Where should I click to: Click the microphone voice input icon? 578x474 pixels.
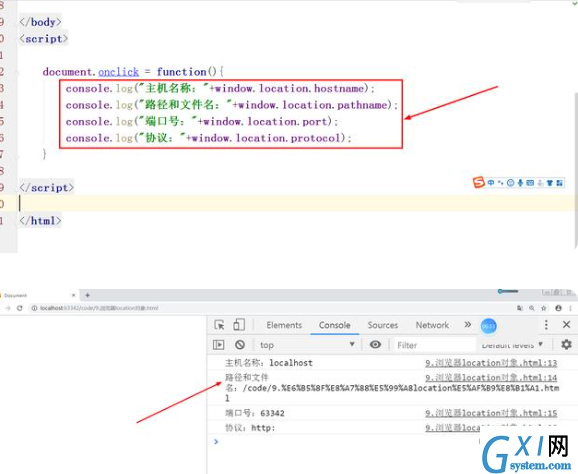(520, 182)
